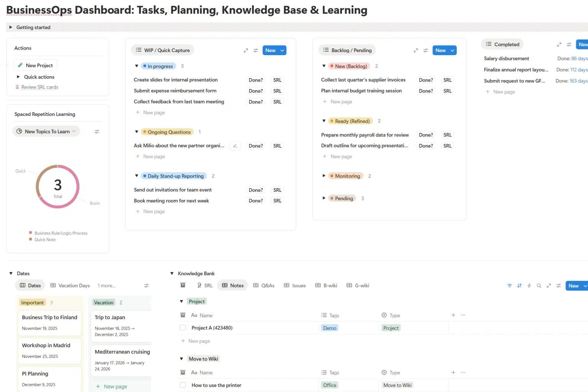The height and width of the screenshot is (392, 588).
Task: Open chart settings icon beside New Topics To Learn
Action: [x=97, y=132]
